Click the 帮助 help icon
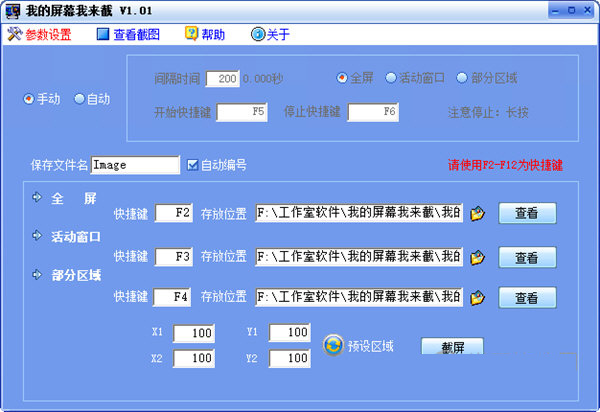Screen dimensions: 600x412 (191, 34)
